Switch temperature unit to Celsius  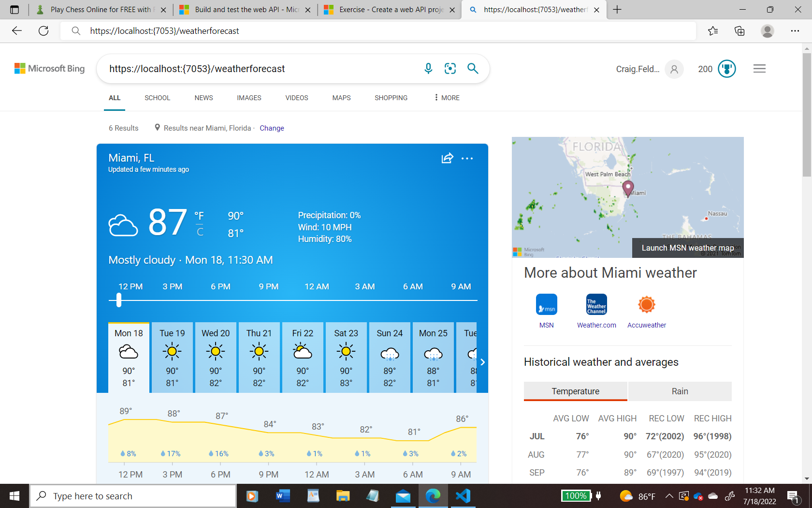[x=200, y=232]
